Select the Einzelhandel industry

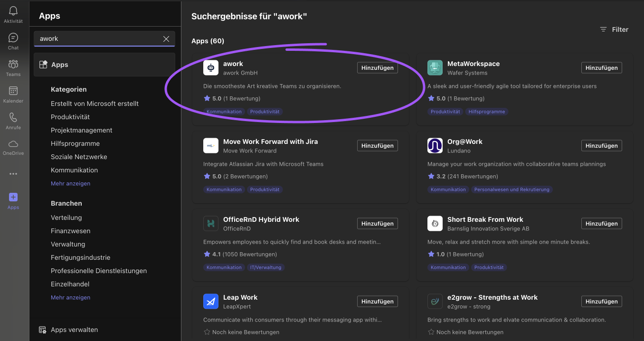[x=70, y=284]
